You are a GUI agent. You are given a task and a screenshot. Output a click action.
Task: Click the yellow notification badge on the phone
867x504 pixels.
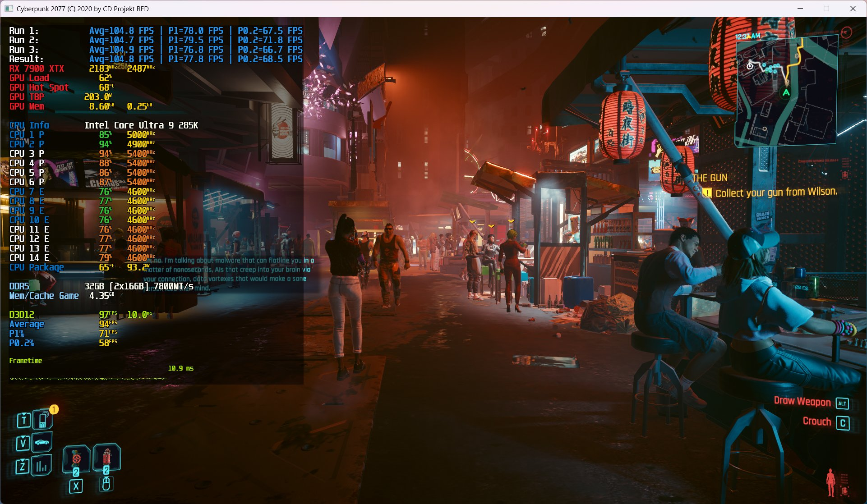pyautogui.click(x=54, y=409)
